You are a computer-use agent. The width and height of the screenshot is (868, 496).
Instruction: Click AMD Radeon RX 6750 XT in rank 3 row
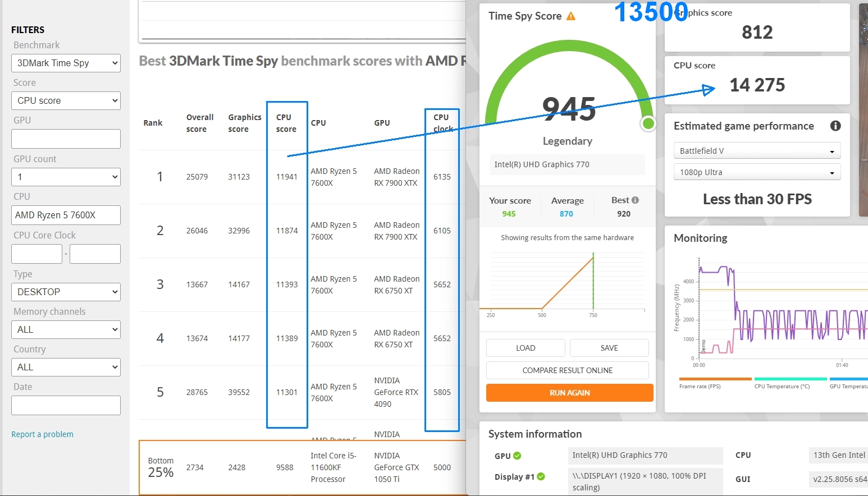pyautogui.click(x=396, y=284)
